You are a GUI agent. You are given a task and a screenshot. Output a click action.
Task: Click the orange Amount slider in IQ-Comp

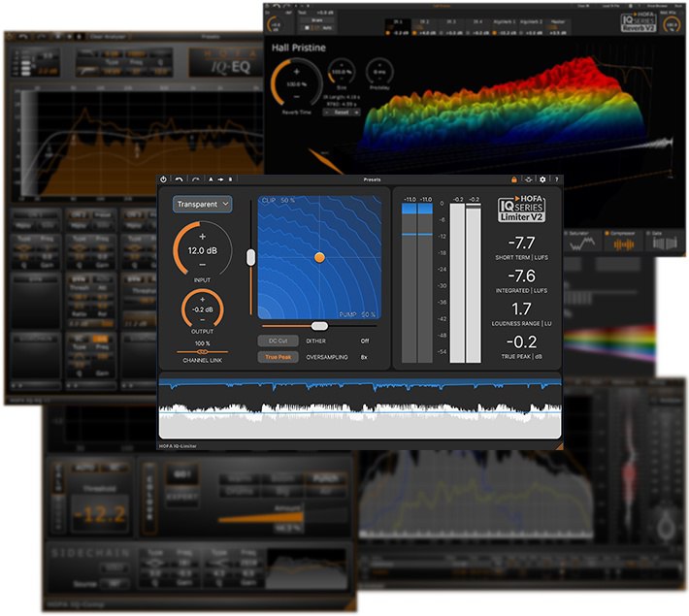click(260, 515)
